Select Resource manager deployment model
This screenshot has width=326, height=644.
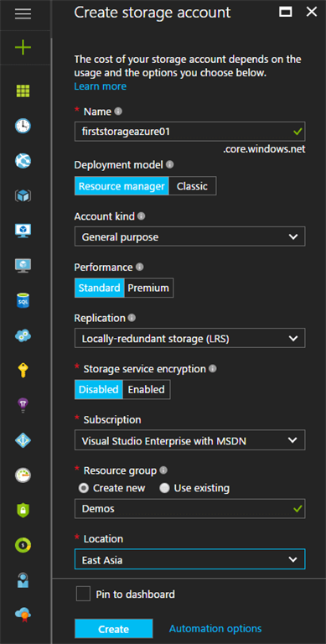tap(122, 186)
